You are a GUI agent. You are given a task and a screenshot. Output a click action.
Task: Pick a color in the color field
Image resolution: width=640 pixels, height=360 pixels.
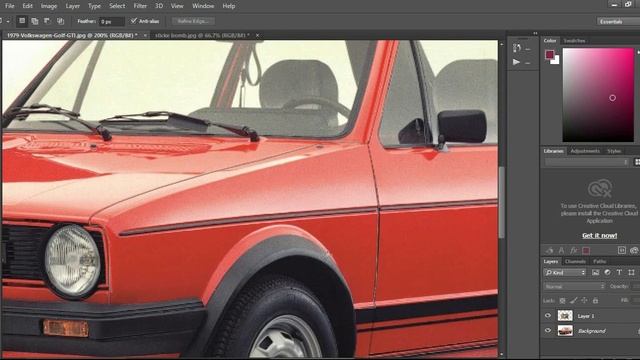tap(598, 95)
